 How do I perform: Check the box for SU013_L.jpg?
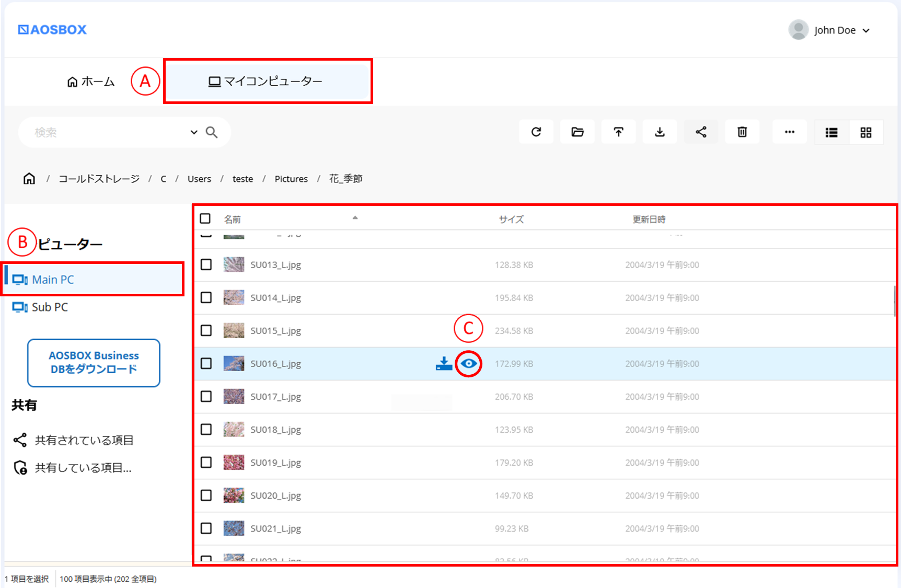(206, 264)
